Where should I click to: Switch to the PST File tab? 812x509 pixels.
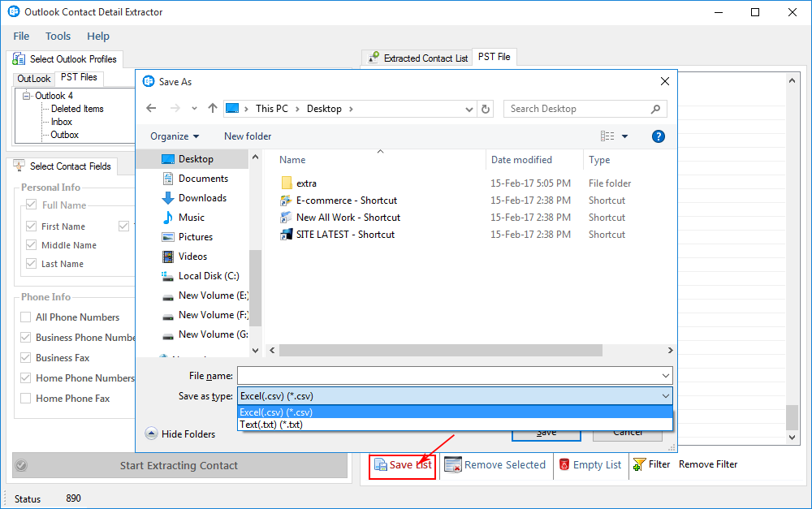click(494, 57)
